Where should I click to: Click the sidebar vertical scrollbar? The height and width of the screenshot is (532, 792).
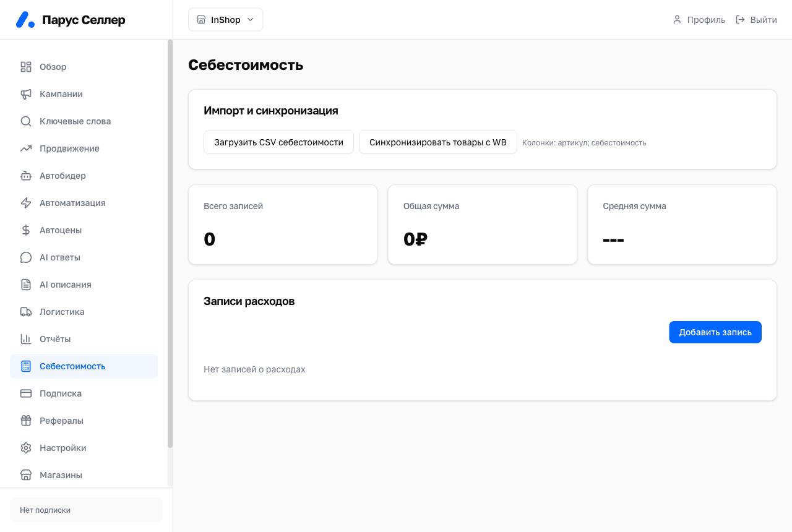pyautogui.click(x=170, y=244)
